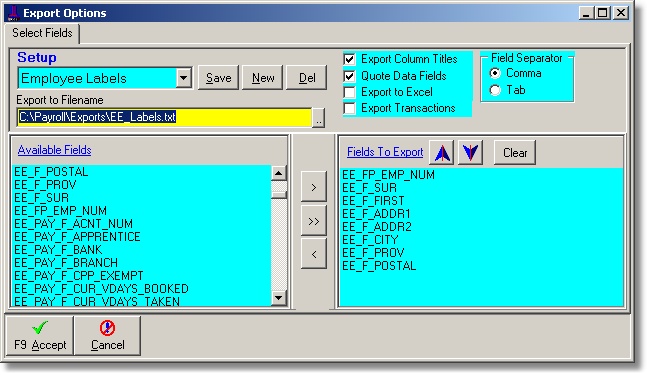Select EE_F_ADDR2 in Fields To Export
Image resolution: width=647 pixels, height=375 pixels.
(x=481, y=226)
